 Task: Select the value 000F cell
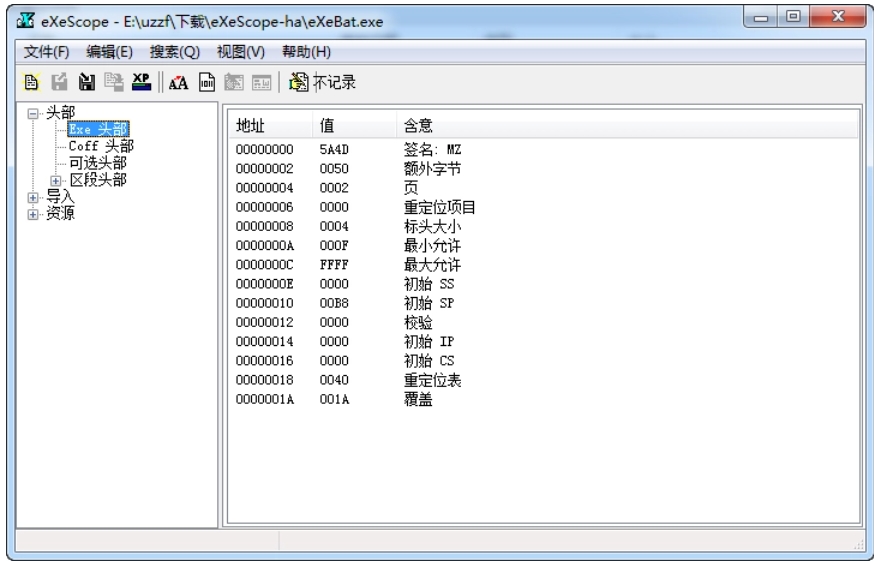pos(334,245)
